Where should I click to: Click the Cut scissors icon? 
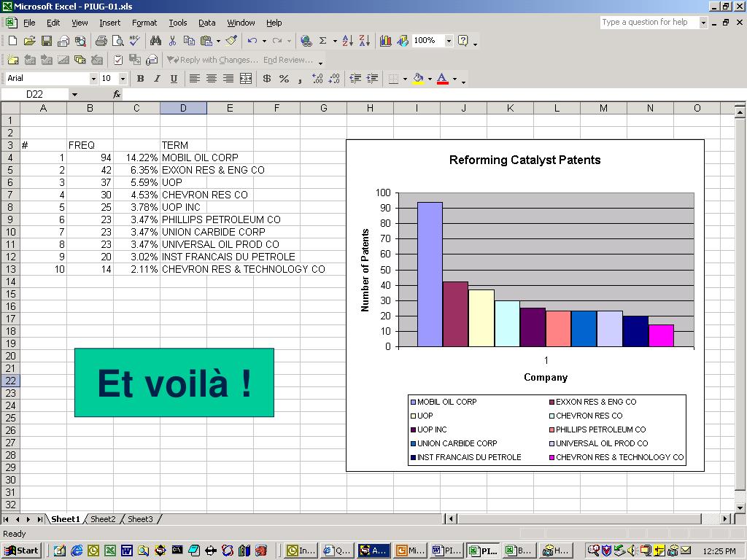pos(172,41)
